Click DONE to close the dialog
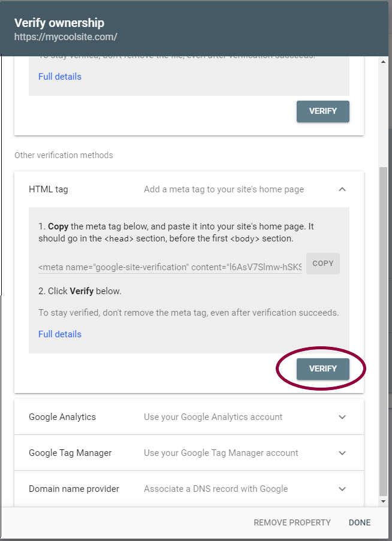Image resolution: width=392 pixels, height=541 pixels. (x=360, y=522)
